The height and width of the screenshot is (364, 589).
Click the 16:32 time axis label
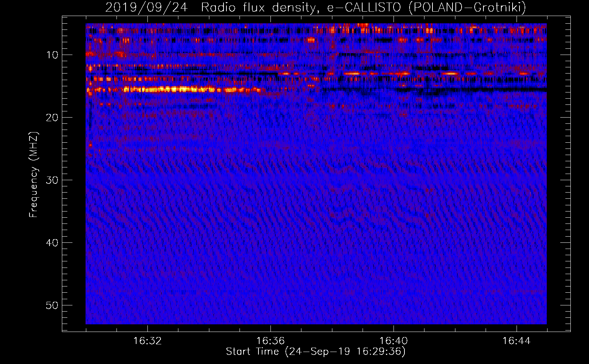coord(147,341)
